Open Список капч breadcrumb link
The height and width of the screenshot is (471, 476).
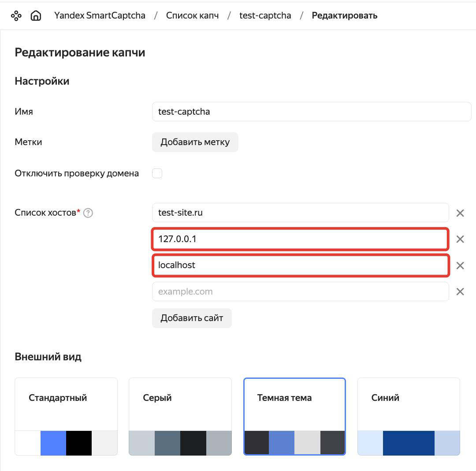(192, 15)
